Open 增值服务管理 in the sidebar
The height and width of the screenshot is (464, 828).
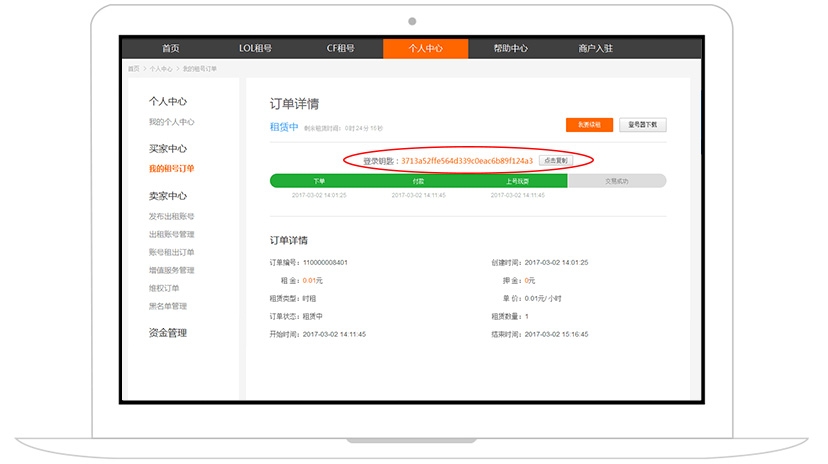point(171,271)
